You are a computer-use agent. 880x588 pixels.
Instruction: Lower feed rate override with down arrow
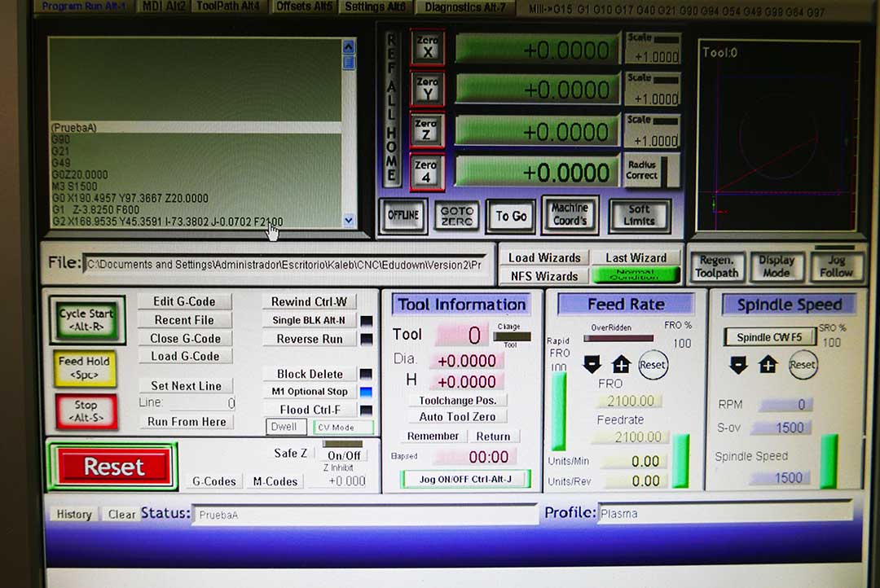point(592,364)
